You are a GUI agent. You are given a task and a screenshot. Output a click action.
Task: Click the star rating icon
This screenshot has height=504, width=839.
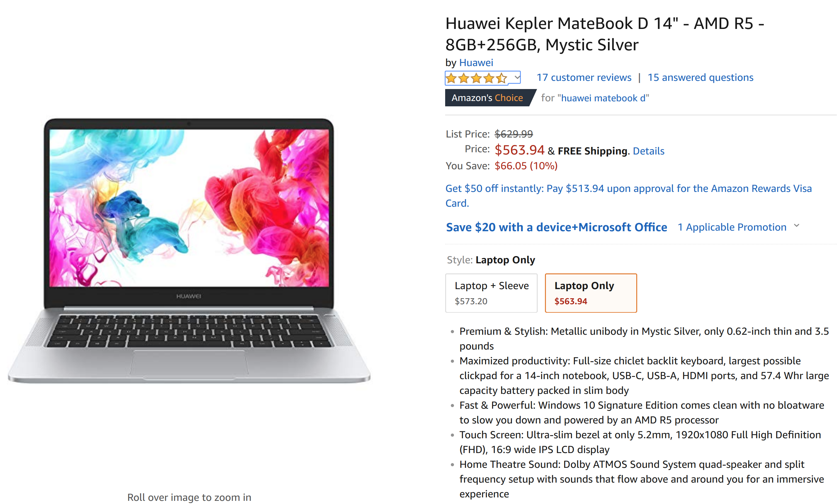pyautogui.click(x=476, y=78)
